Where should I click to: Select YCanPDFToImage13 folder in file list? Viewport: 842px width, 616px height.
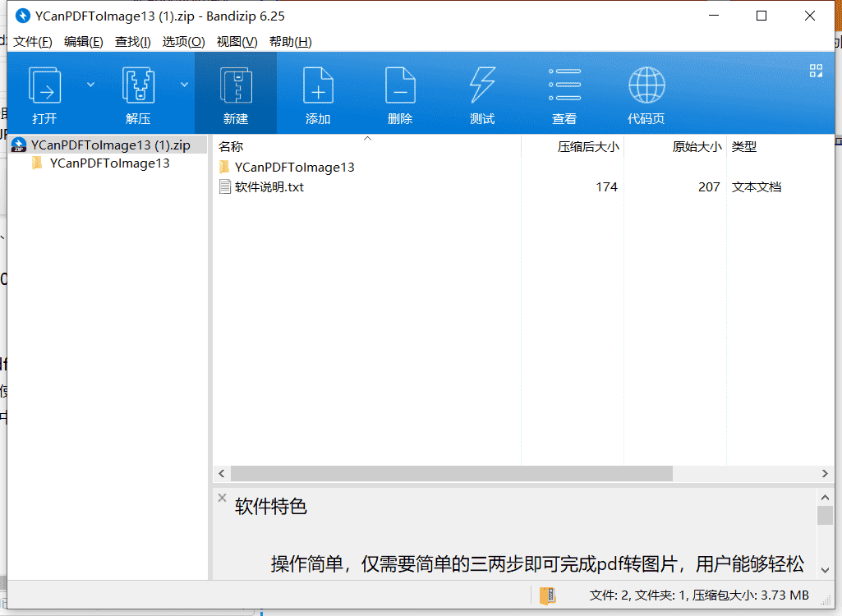click(294, 168)
